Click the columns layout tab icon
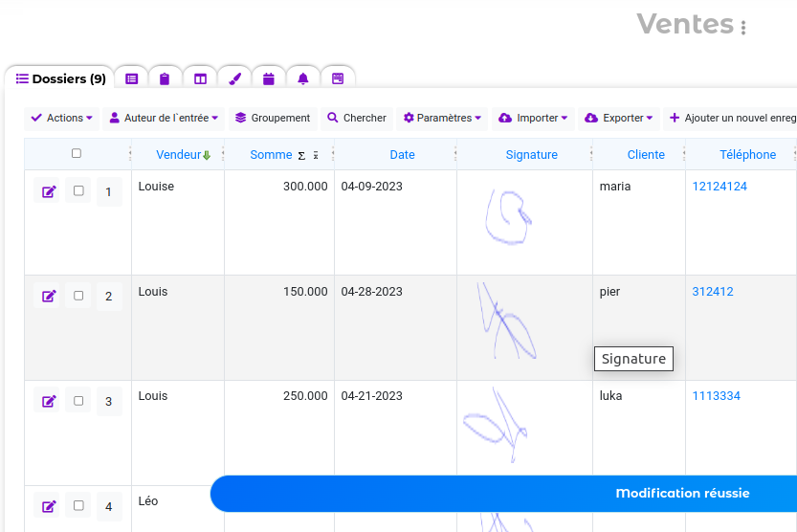 200,78
